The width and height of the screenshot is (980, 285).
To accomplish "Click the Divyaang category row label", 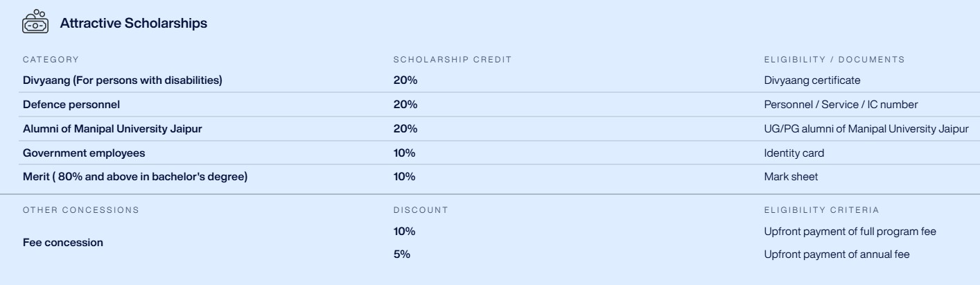I will click(x=123, y=80).
